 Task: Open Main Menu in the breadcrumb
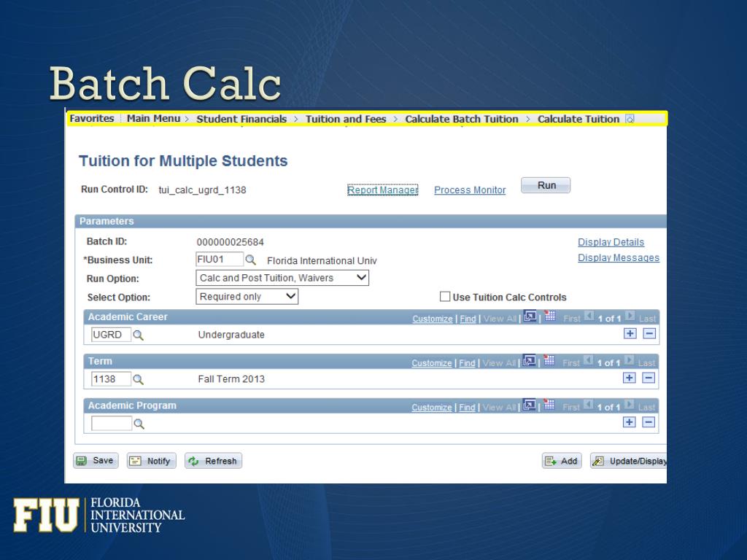(153, 119)
